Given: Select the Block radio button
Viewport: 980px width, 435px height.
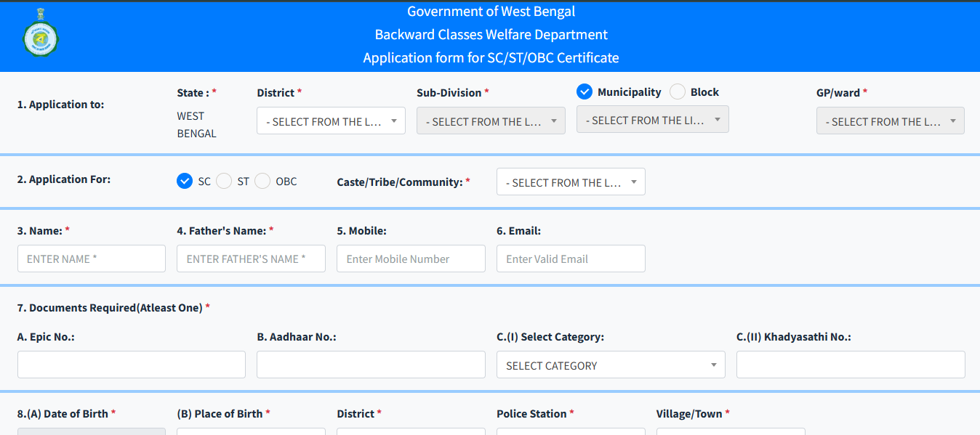Looking at the screenshot, I should 676,92.
